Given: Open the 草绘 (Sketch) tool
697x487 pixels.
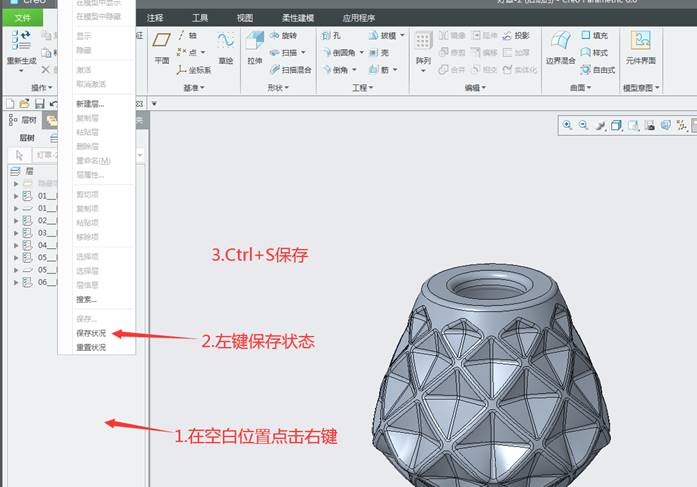Looking at the screenshot, I should [226, 47].
